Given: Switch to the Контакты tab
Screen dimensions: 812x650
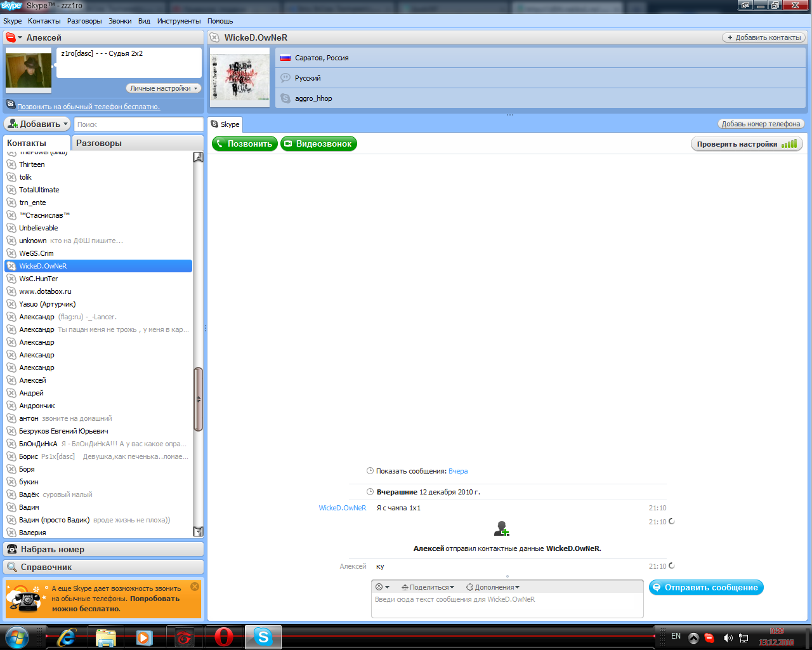Looking at the screenshot, I should click(x=37, y=143).
